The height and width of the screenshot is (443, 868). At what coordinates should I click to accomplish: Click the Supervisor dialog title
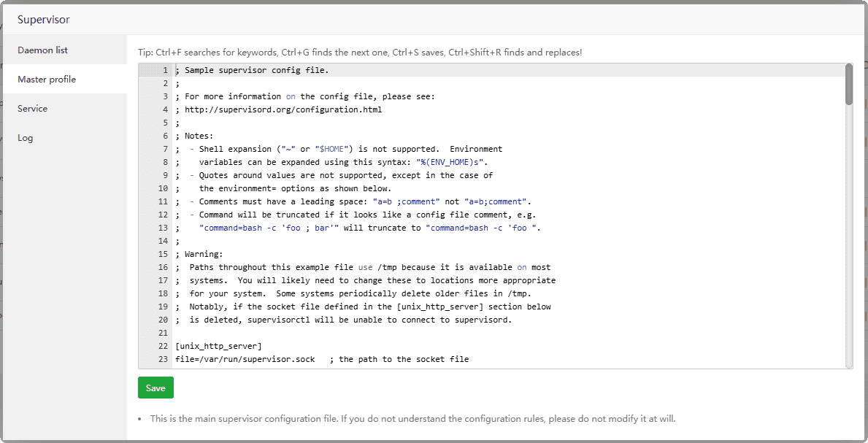tap(44, 20)
